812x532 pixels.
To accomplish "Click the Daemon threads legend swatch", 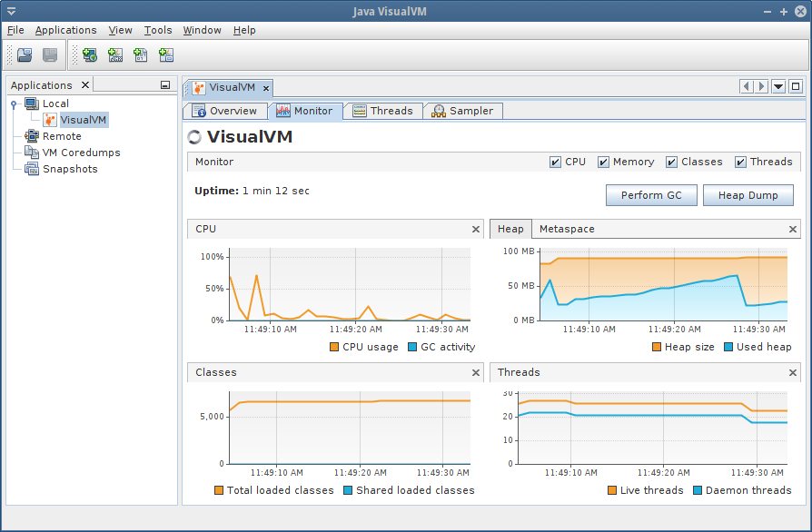I will [x=697, y=490].
